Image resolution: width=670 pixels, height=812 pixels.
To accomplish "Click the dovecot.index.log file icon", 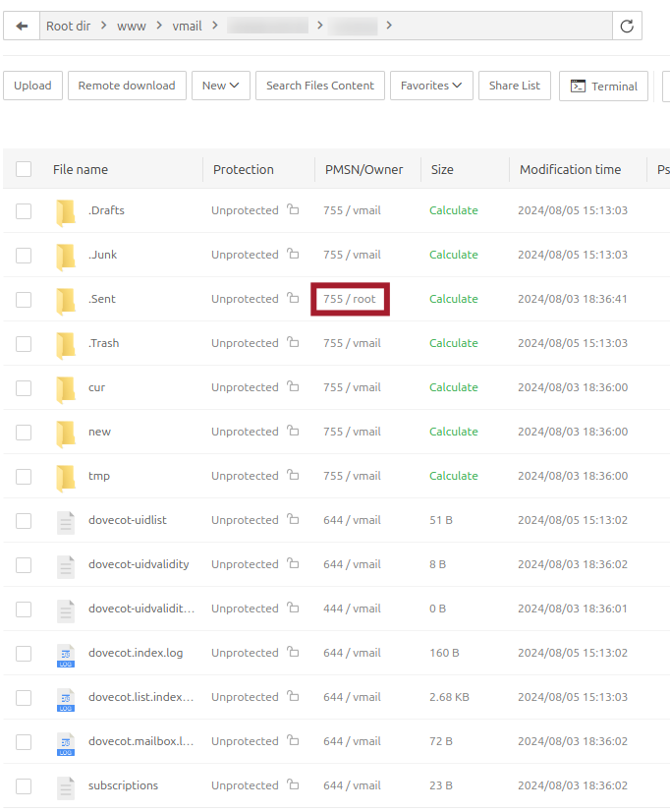I will click(66, 654).
